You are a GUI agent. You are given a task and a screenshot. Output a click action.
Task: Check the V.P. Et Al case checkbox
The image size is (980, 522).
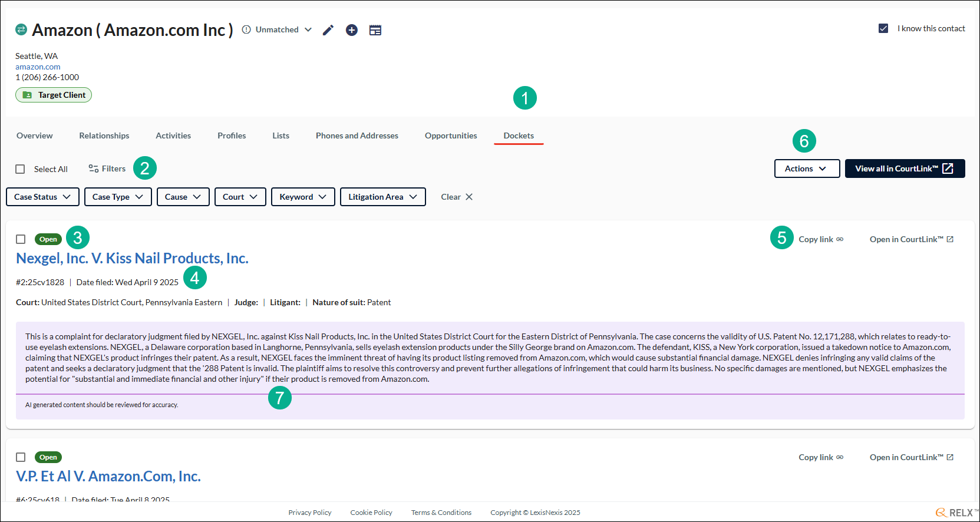coord(21,457)
